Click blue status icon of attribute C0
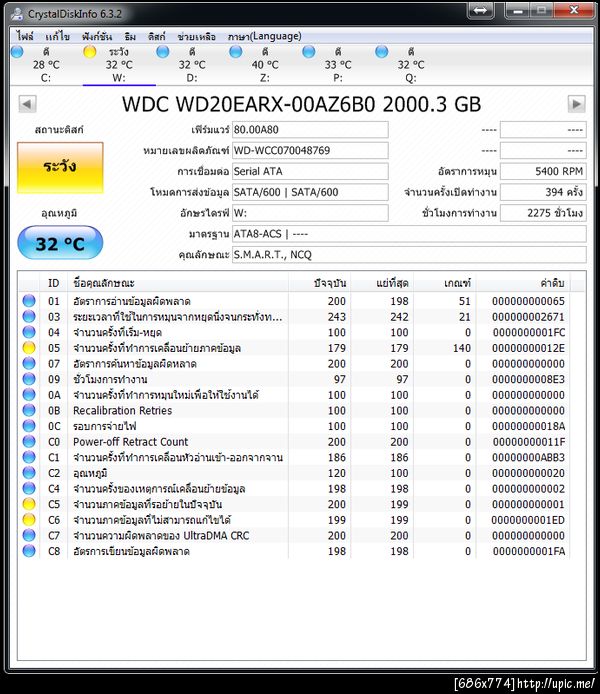The height and width of the screenshot is (694, 600). (29, 442)
